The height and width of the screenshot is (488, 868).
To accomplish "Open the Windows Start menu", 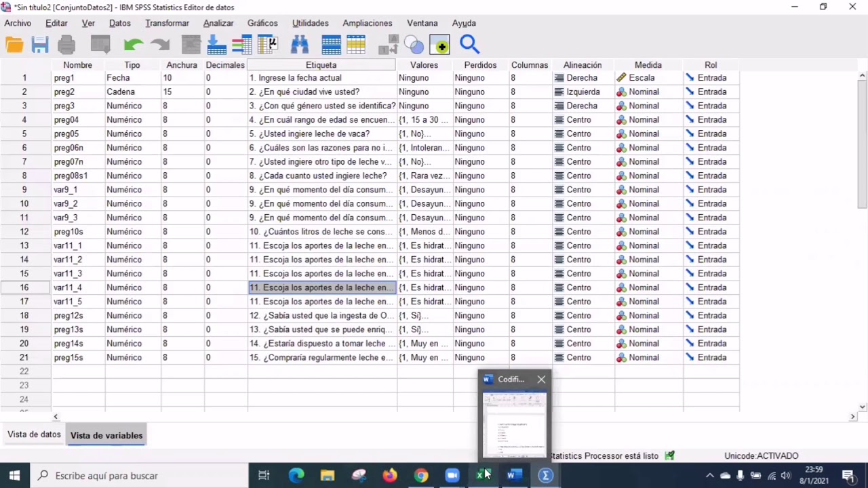I will (x=14, y=476).
